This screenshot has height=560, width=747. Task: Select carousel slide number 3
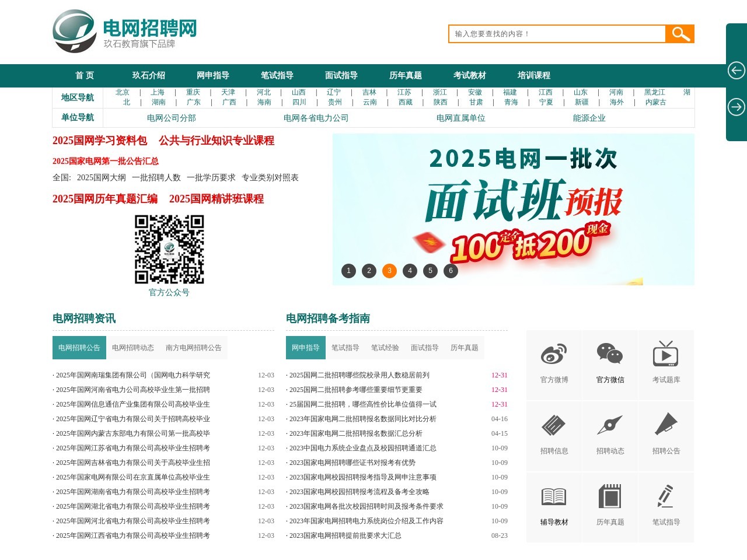point(389,271)
